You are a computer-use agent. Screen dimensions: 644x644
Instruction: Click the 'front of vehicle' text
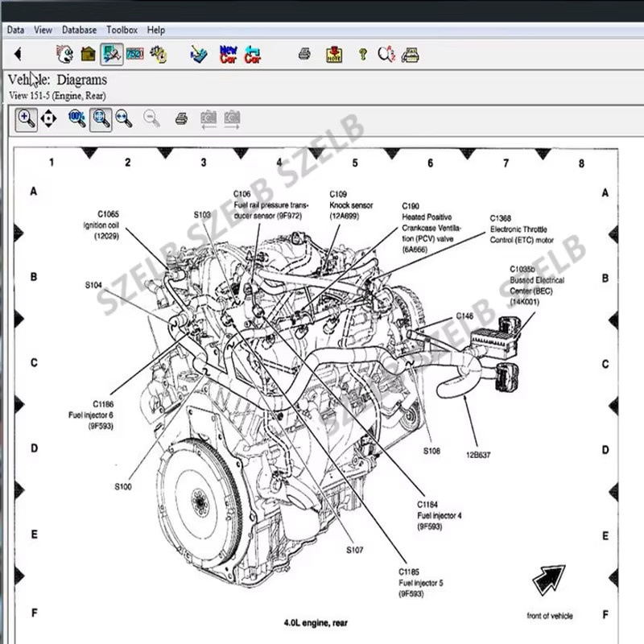[x=550, y=616]
